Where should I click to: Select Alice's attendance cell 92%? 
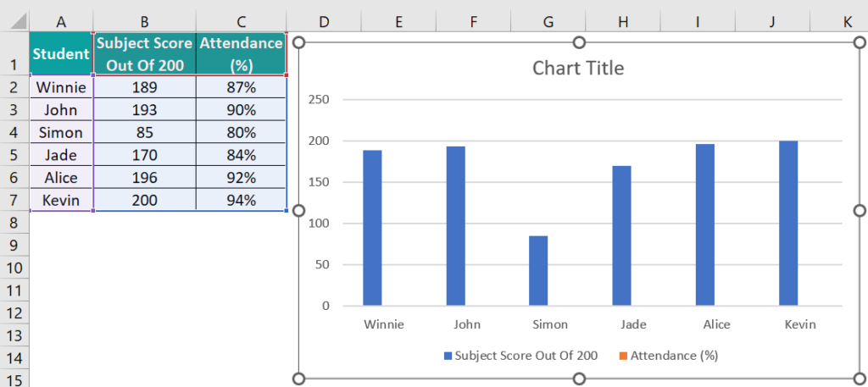click(x=241, y=178)
